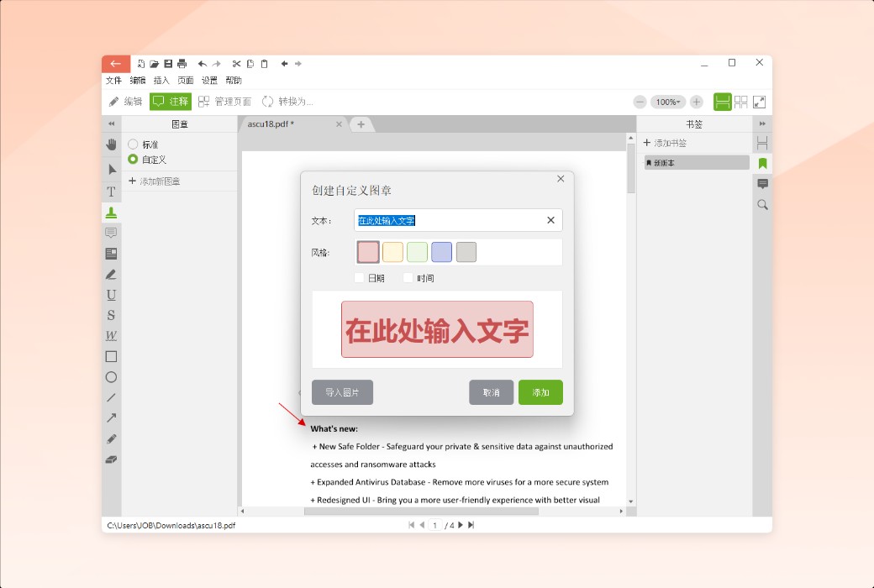
Task: Click the 导入图片 import image button
Action: 342,392
